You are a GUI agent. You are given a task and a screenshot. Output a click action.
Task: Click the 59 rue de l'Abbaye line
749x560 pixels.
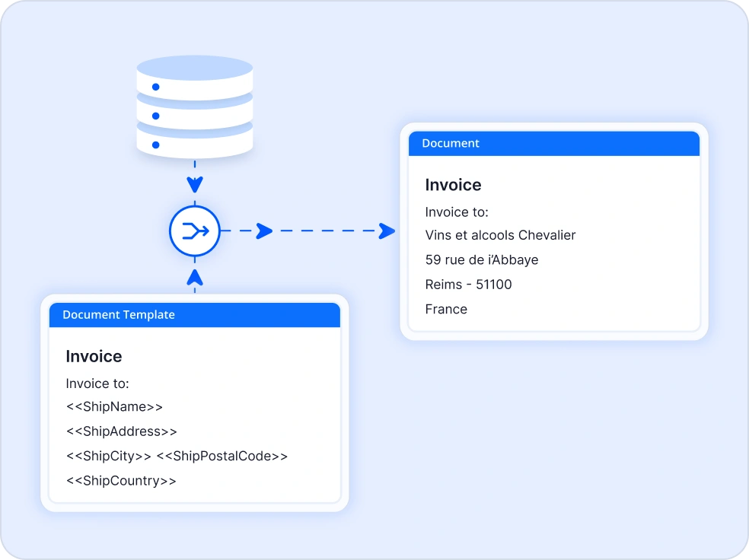pos(481,260)
